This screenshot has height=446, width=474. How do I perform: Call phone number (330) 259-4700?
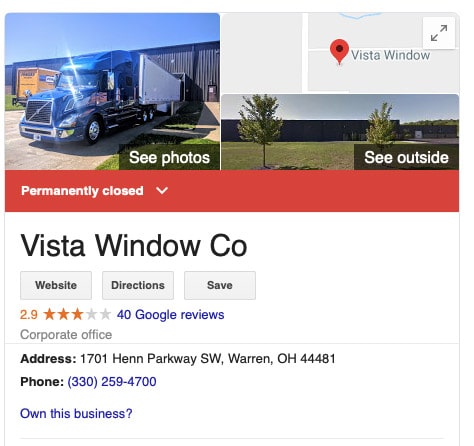pos(112,382)
